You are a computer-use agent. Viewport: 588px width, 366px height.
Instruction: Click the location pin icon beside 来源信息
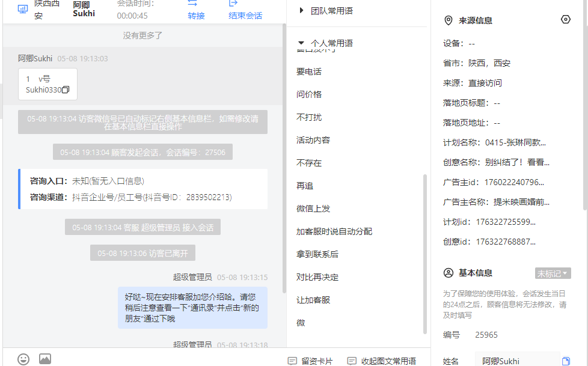click(448, 20)
